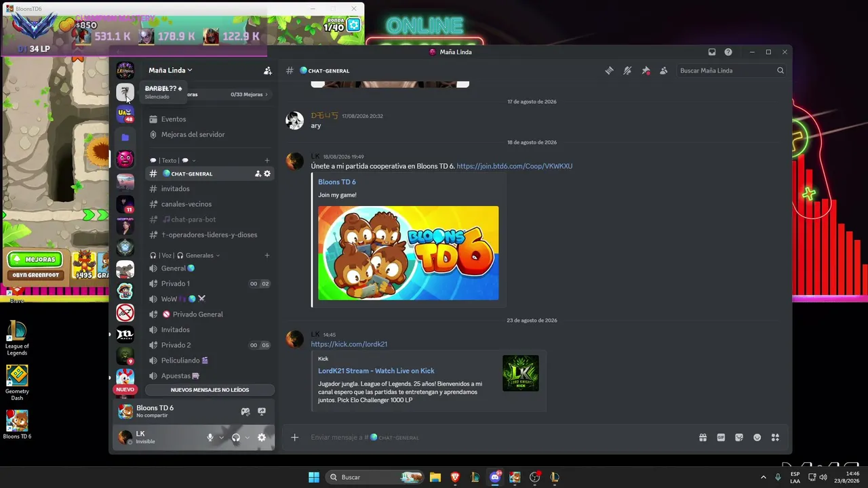Join the Apuestas voice channel
The width and height of the screenshot is (868, 488).
click(210, 375)
